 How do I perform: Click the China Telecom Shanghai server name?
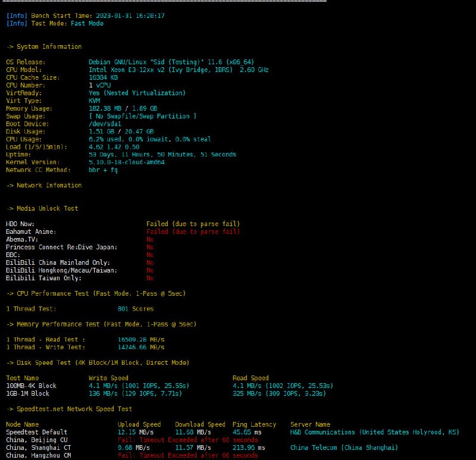click(344, 448)
